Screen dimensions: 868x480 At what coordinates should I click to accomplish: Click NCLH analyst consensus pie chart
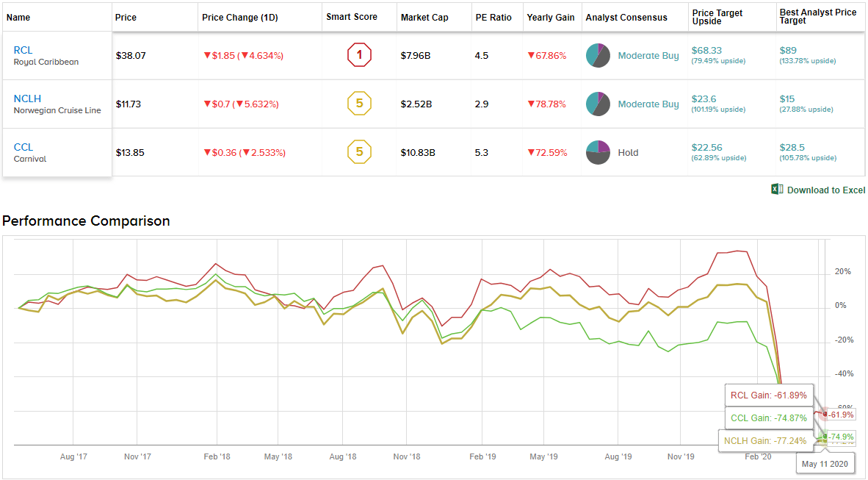[x=598, y=104]
